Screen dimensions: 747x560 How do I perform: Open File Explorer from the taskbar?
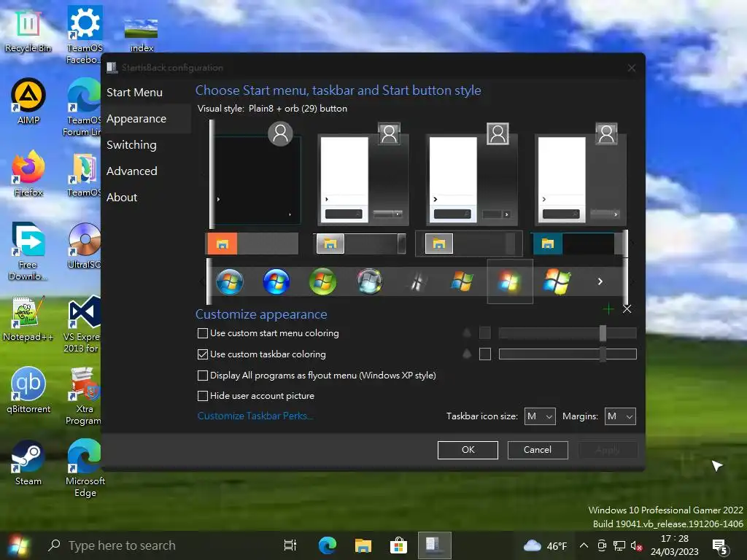(363, 545)
